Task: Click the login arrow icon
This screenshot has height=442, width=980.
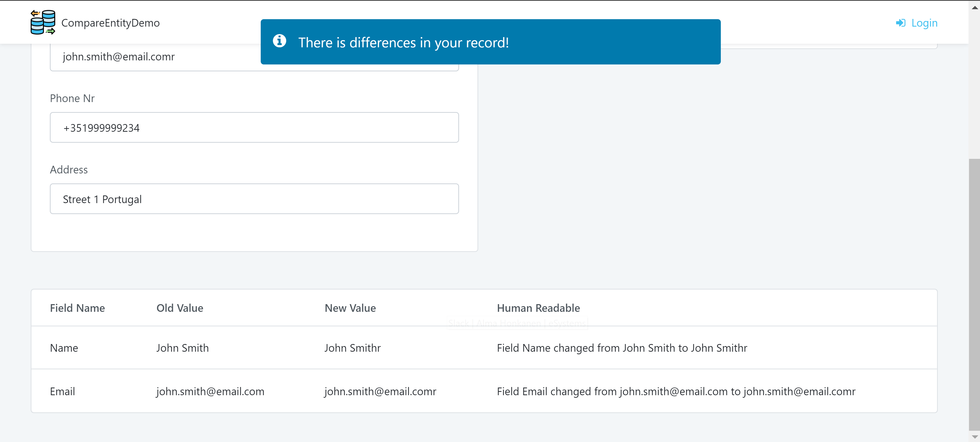Action: pyautogui.click(x=901, y=23)
